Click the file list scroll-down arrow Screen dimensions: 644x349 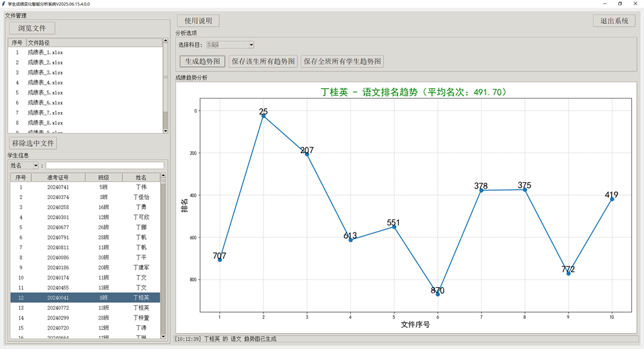(166, 131)
